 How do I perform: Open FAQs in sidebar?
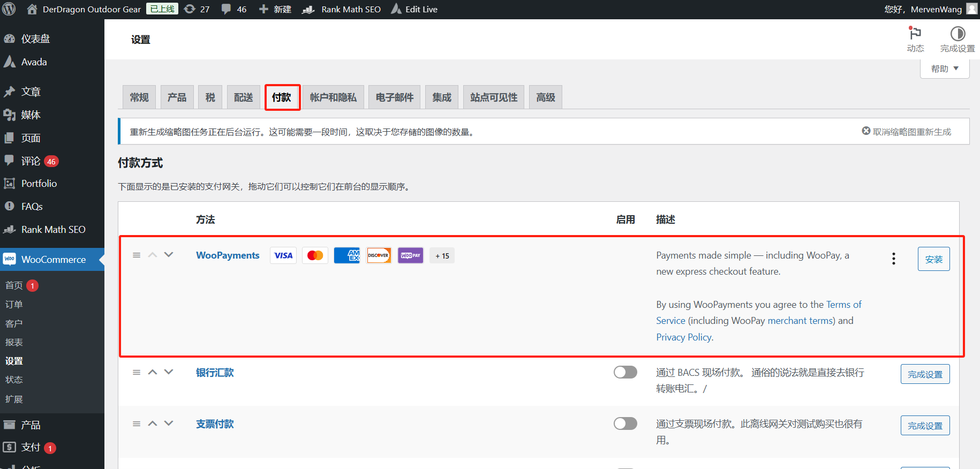[x=52, y=207]
